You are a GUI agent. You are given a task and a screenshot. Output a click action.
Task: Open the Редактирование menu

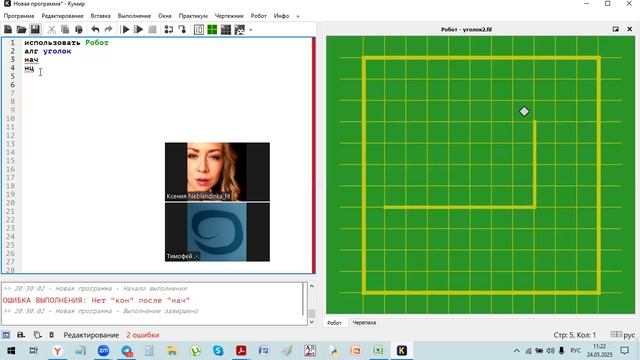tap(62, 16)
